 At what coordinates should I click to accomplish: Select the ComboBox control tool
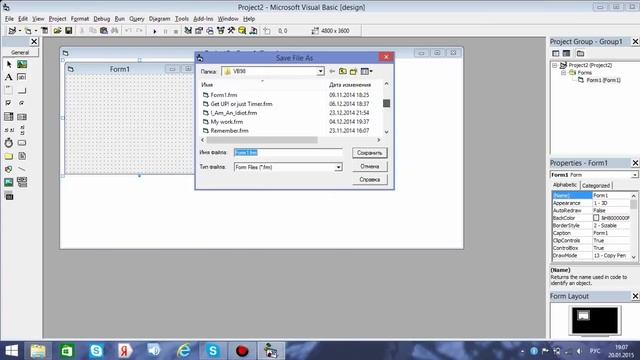9,117
